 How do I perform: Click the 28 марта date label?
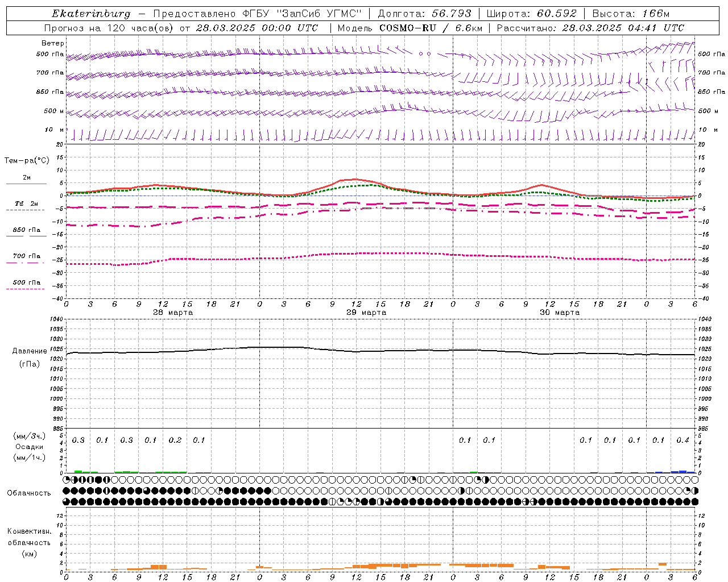pyautogui.click(x=173, y=313)
